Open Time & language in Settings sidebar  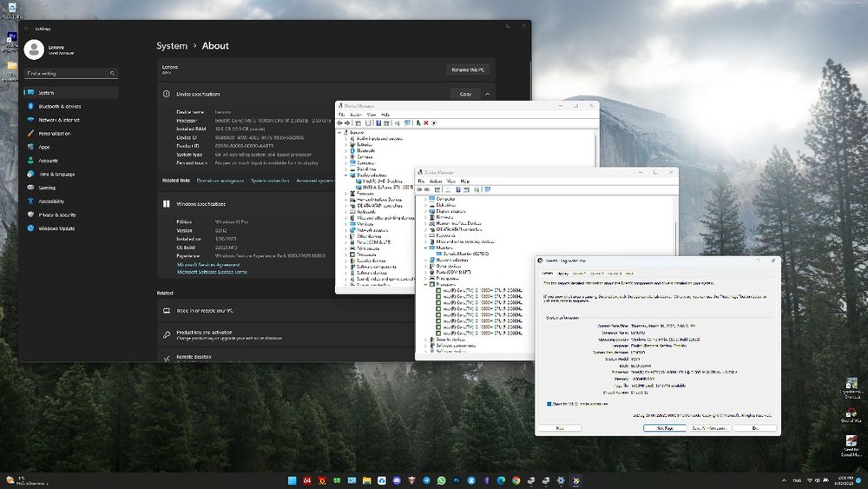[71, 174]
